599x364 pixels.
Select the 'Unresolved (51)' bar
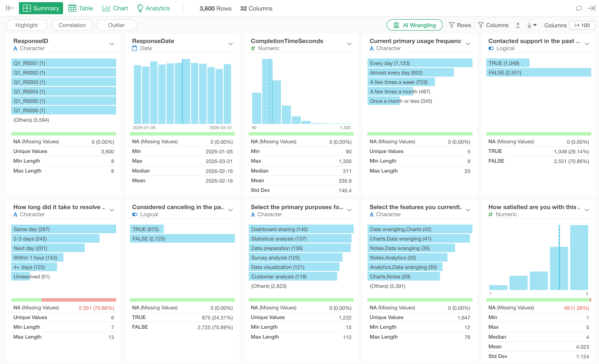20,276
